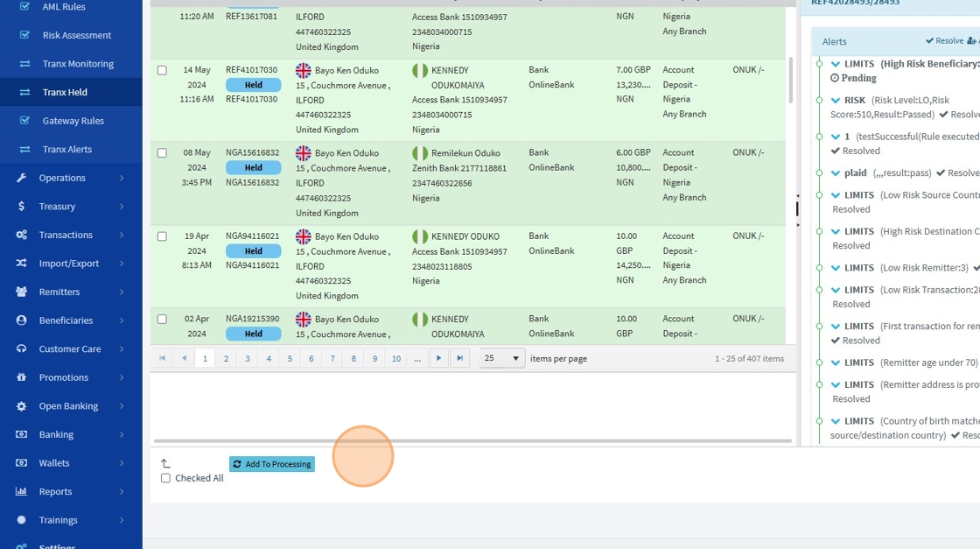Image resolution: width=980 pixels, height=549 pixels.
Task: Enable the Checked All checkbox
Action: point(165,478)
